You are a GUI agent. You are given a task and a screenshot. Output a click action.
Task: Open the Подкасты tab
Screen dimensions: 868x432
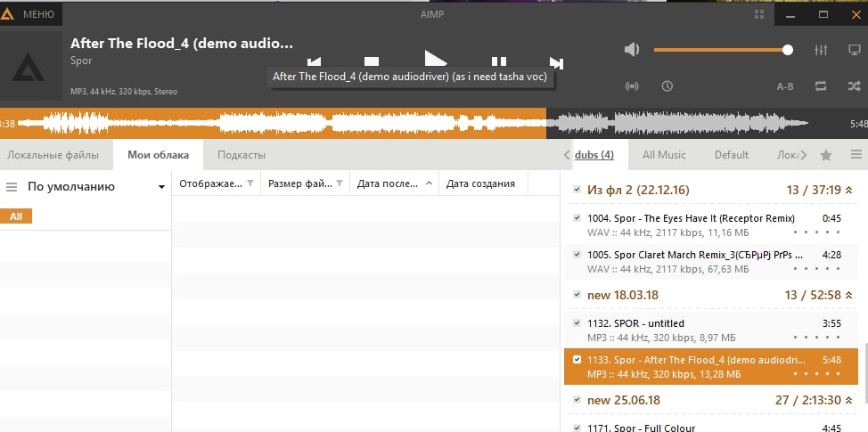pos(242,155)
